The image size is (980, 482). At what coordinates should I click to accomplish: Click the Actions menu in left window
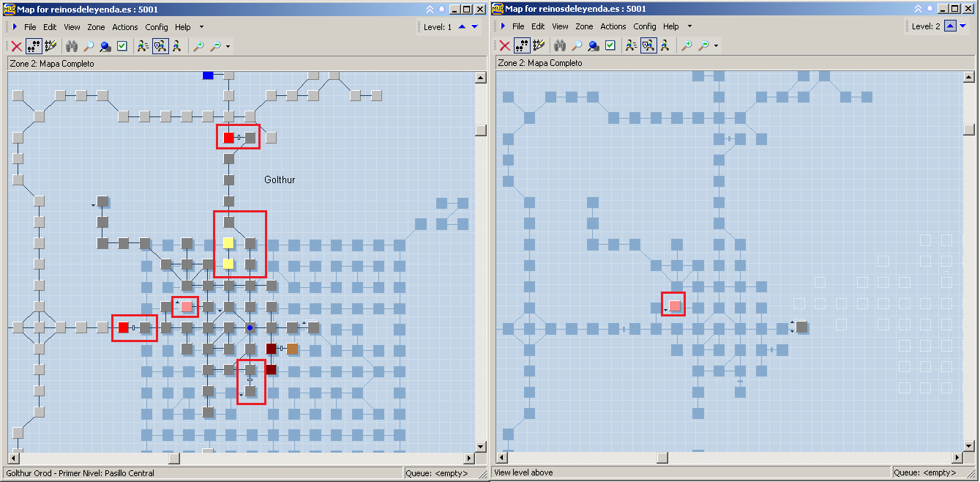[x=125, y=27]
